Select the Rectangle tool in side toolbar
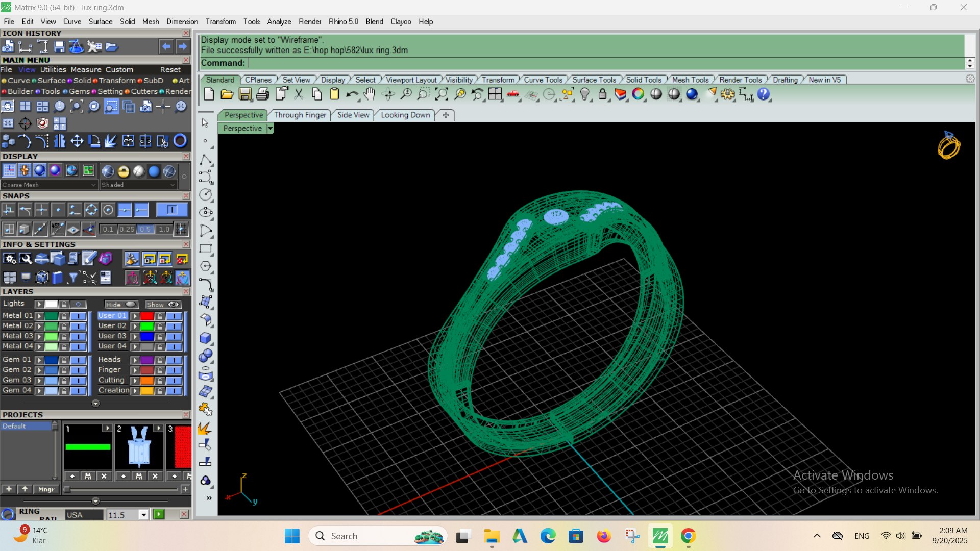Image resolution: width=980 pixels, height=551 pixels. click(206, 249)
